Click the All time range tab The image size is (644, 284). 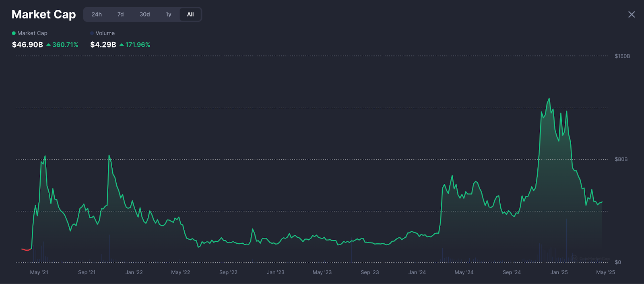coord(190,15)
